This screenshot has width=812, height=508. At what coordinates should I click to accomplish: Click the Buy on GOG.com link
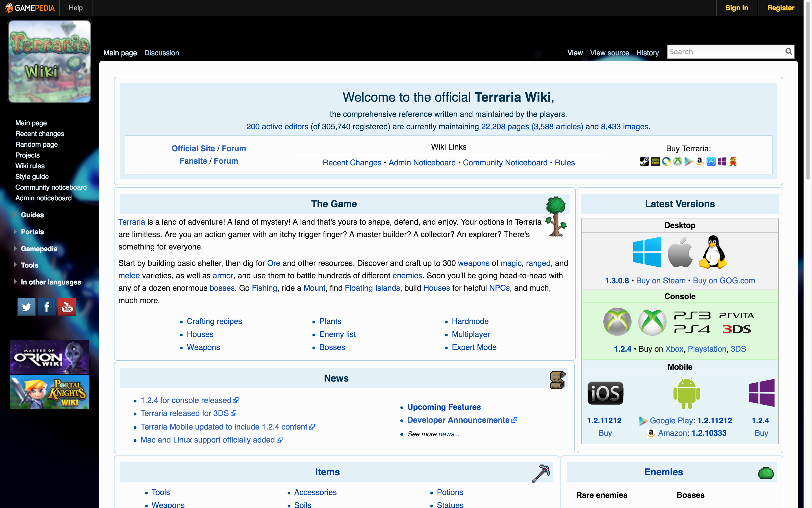724,281
